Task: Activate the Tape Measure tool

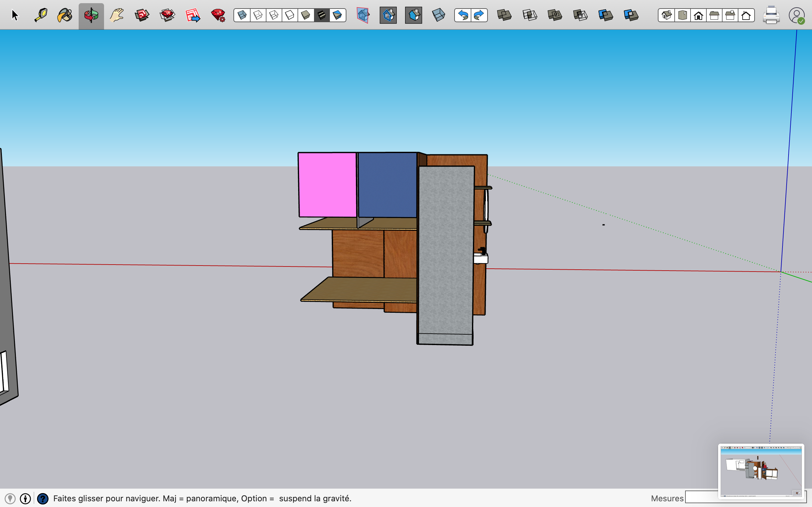Action: point(41,16)
